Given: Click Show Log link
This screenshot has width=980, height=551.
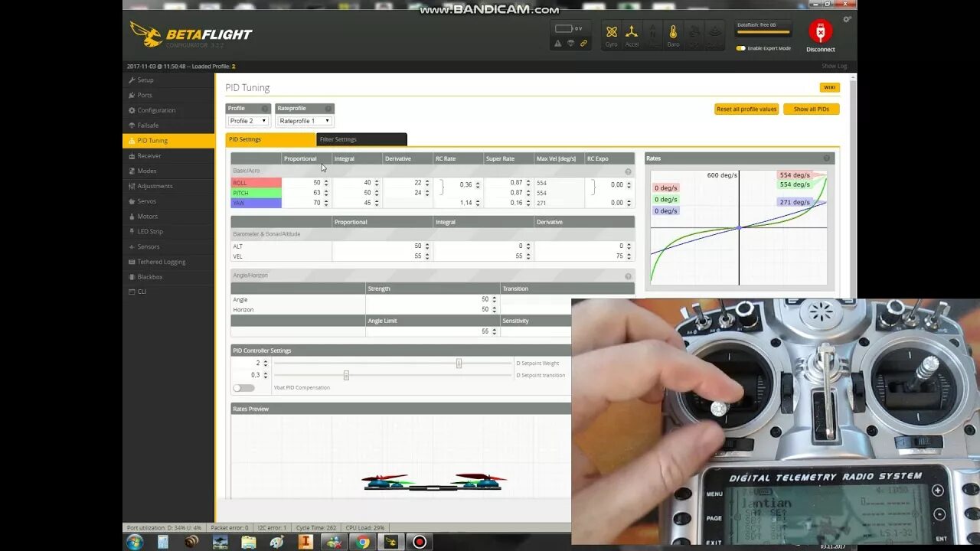Looking at the screenshot, I should (834, 67).
